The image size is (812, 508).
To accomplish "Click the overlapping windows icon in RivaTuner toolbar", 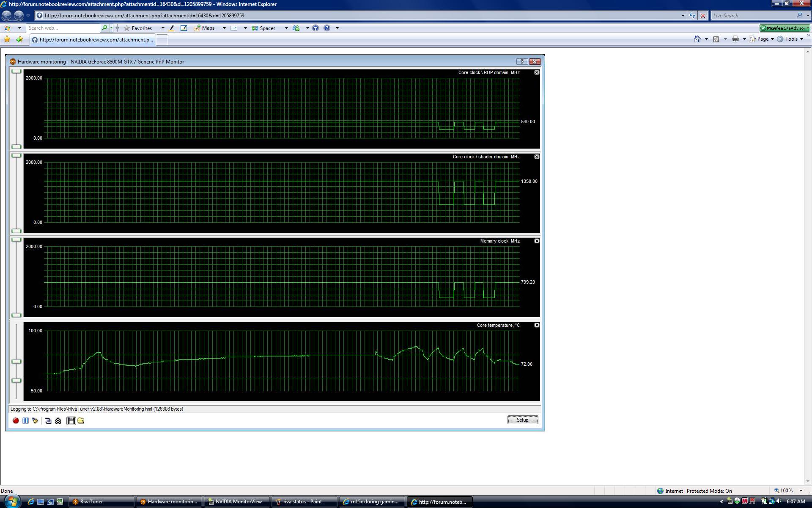I will (48, 421).
